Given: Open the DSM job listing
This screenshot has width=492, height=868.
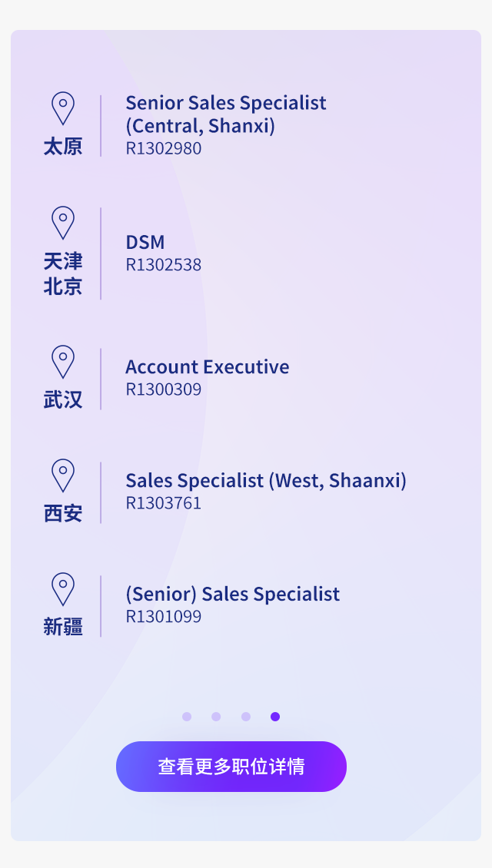Looking at the screenshot, I should click(145, 242).
